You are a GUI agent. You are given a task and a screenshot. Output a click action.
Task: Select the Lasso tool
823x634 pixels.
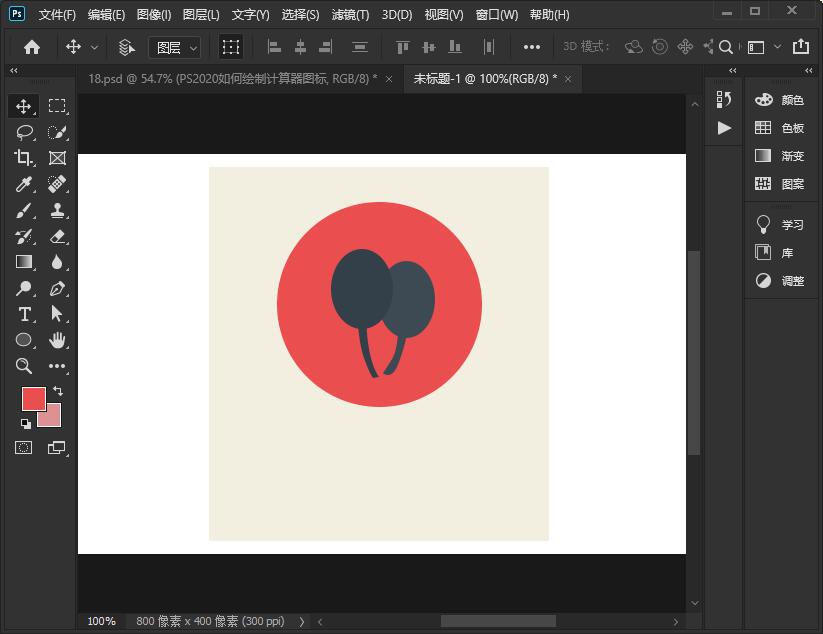tap(24, 132)
